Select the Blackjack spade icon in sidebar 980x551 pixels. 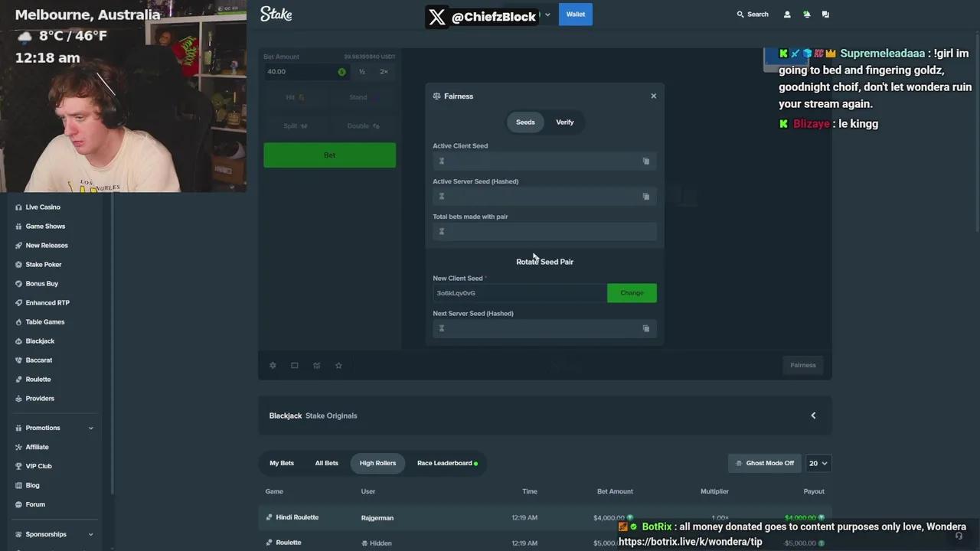point(18,341)
